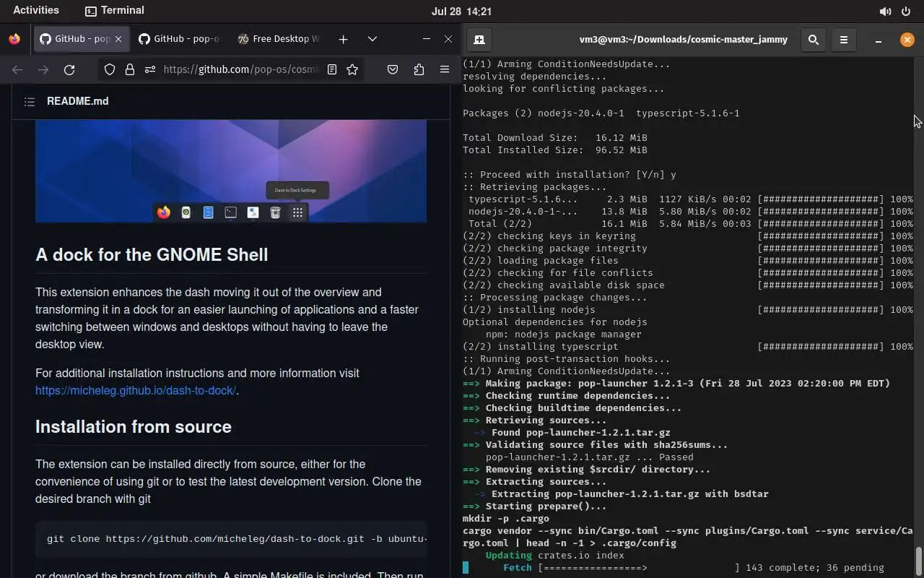Screen dimensions: 924x578
Task: Open the Free Desktop W tab
Action: point(278,39)
